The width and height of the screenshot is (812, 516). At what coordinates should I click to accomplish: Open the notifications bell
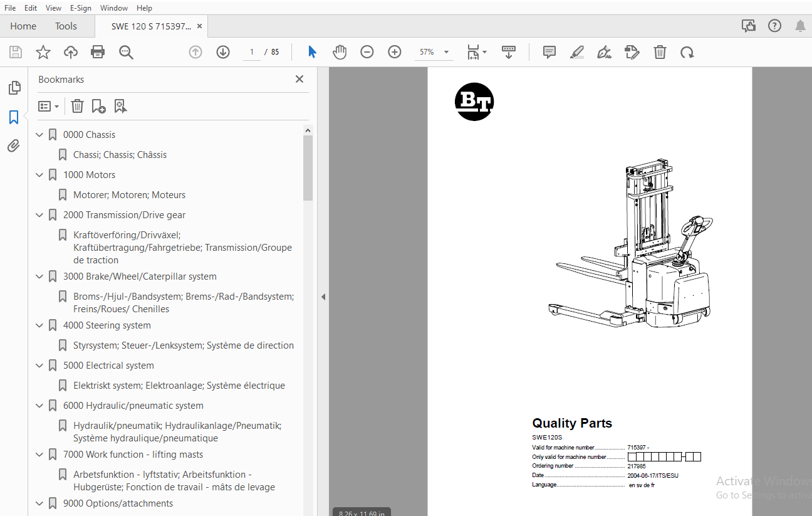800,26
